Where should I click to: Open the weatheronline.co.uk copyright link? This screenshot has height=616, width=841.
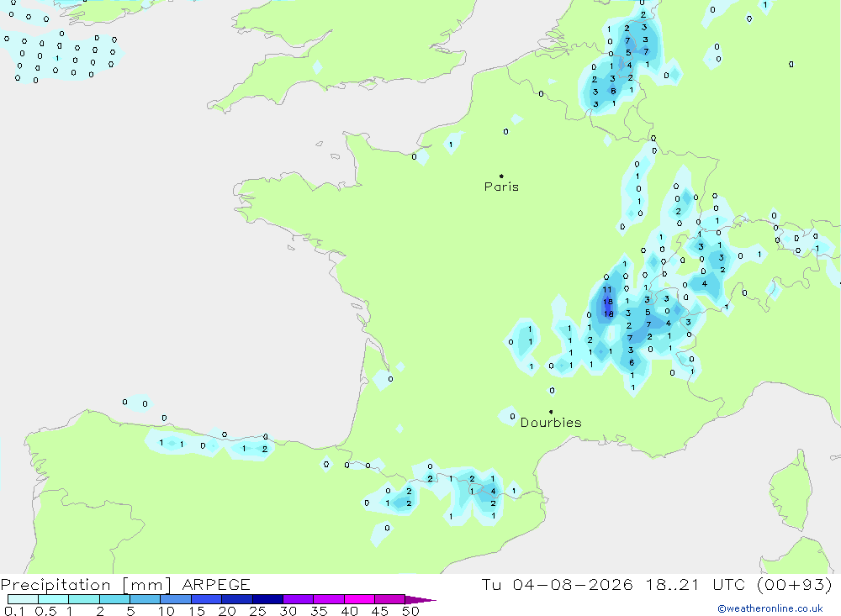click(770, 608)
